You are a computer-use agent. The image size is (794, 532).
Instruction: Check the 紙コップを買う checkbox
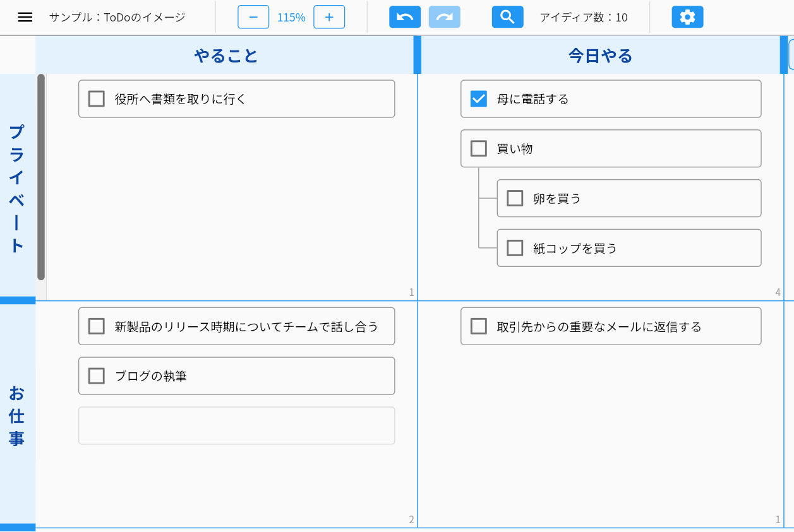pyautogui.click(x=515, y=248)
